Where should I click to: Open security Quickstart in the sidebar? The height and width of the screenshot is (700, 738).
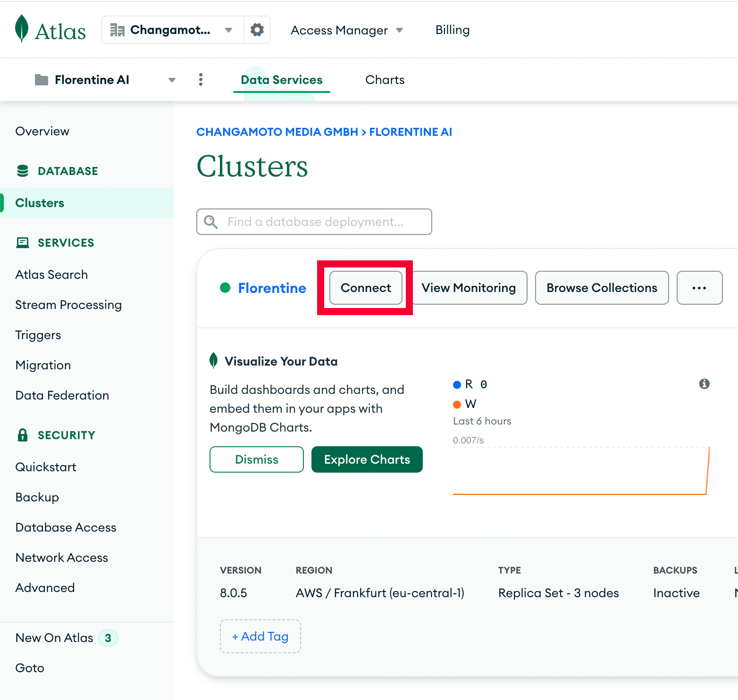click(x=46, y=467)
